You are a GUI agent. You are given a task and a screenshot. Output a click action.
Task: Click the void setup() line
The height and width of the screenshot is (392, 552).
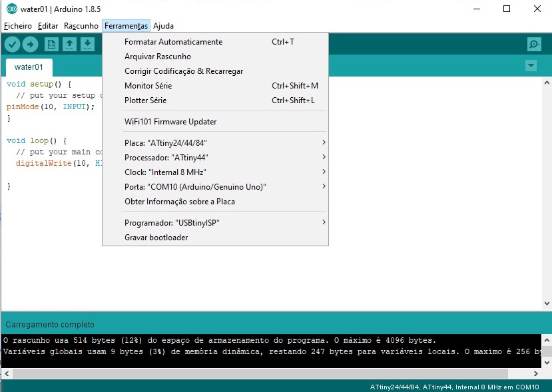coord(39,84)
